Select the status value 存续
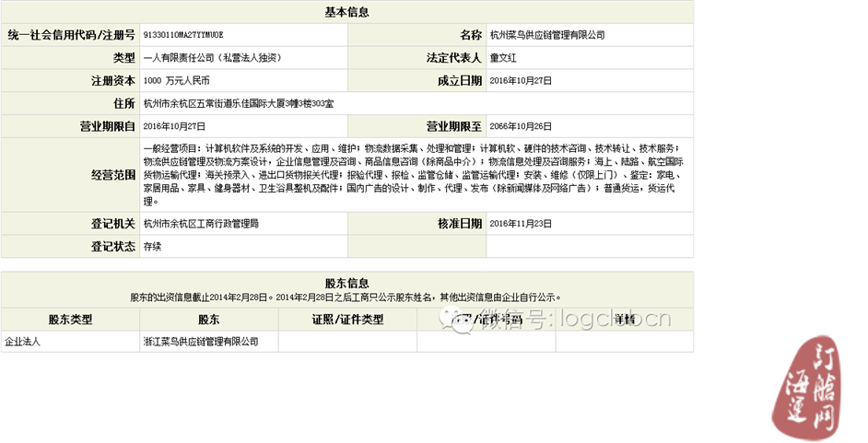 [x=152, y=246]
